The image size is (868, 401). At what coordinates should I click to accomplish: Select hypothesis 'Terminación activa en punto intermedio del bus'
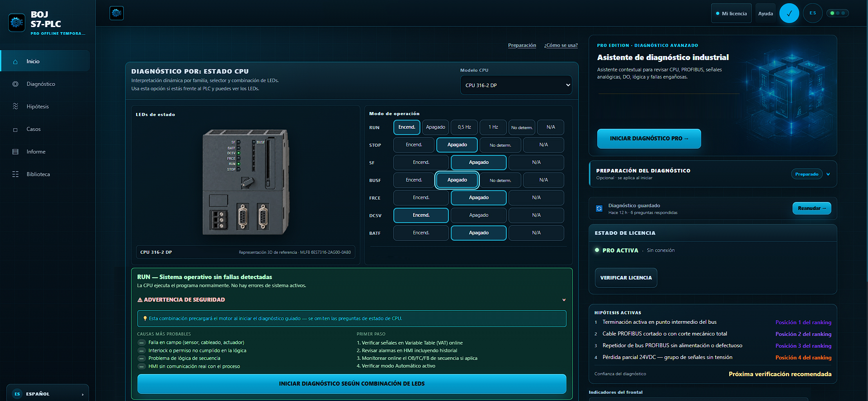click(712, 322)
